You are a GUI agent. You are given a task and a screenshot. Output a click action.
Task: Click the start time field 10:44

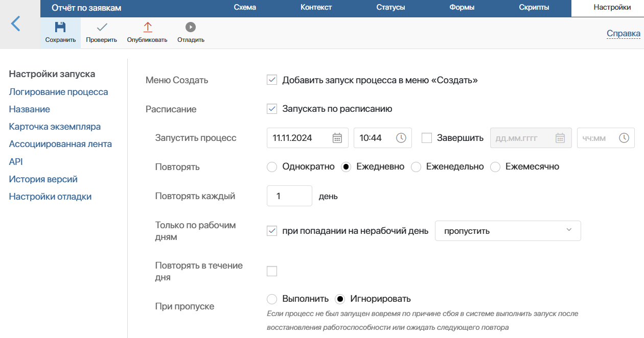coord(383,138)
